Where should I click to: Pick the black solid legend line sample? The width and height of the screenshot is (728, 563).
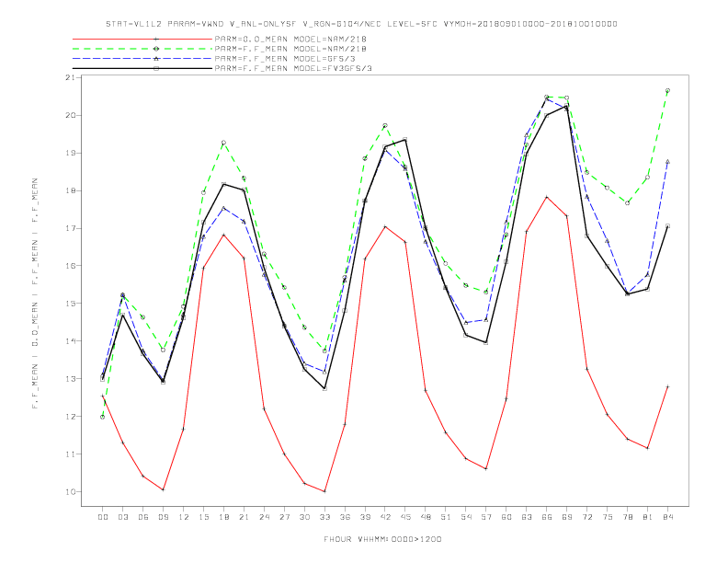(x=142, y=68)
